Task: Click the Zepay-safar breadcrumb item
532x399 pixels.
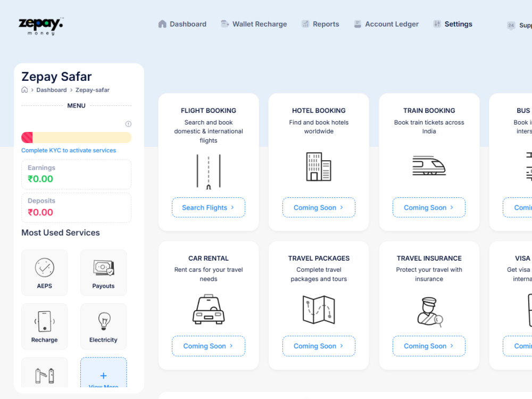Action: (x=92, y=90)
